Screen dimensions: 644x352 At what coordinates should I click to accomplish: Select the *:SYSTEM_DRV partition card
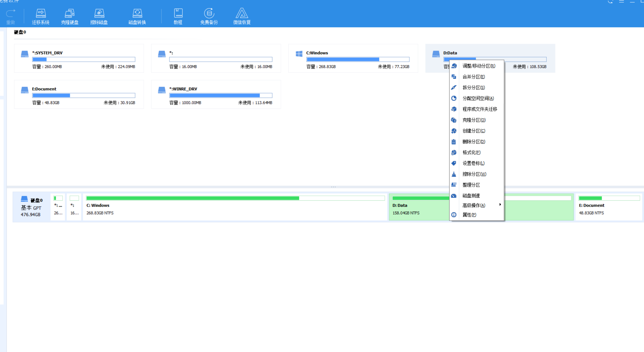pos(79,58)
